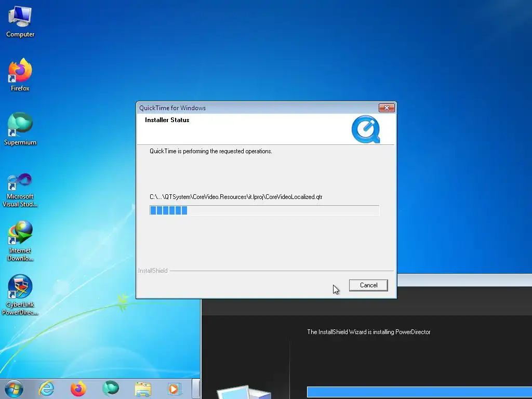Click the QuickTime installer progress bar
Screen dimensions: 532x399
coord(264,210)
